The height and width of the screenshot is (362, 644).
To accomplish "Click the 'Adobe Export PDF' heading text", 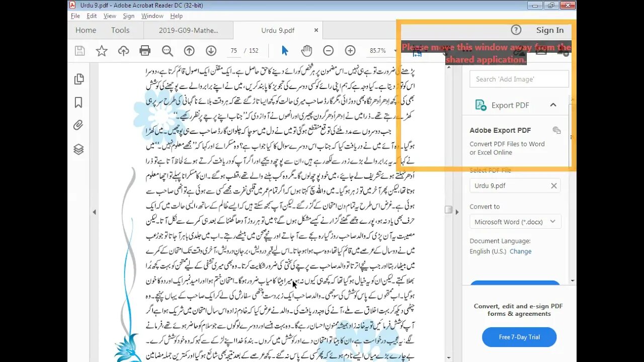I will [500, 130].
